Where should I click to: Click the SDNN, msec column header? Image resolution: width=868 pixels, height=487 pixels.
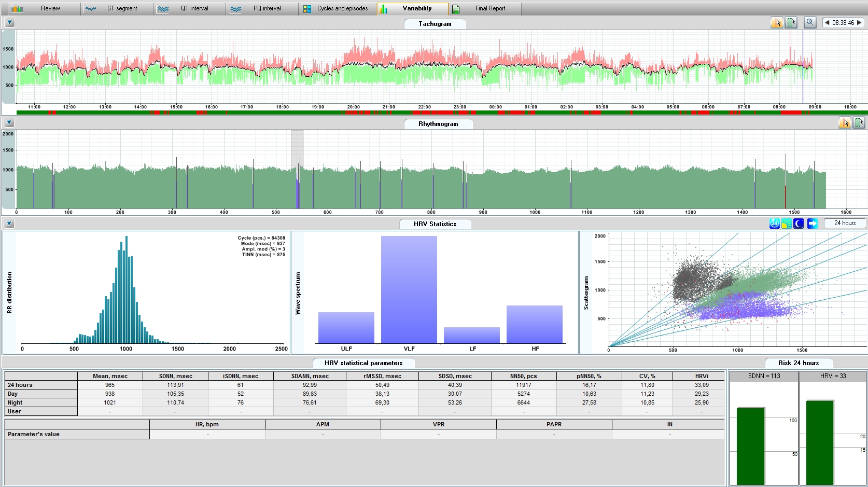coord(175,376)
